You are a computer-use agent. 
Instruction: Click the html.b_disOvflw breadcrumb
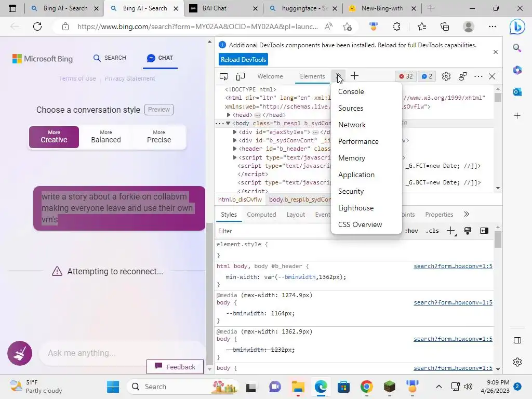point(240,199)
